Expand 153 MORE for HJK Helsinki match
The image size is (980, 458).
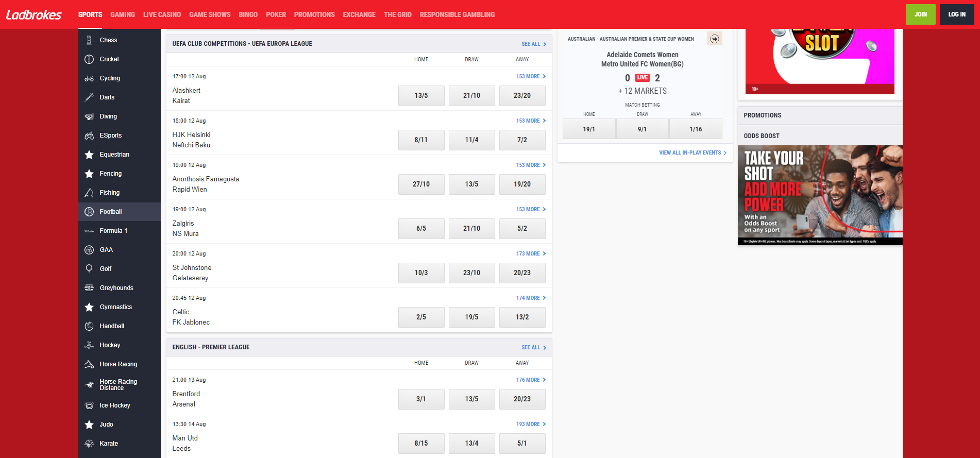(531, 121)
